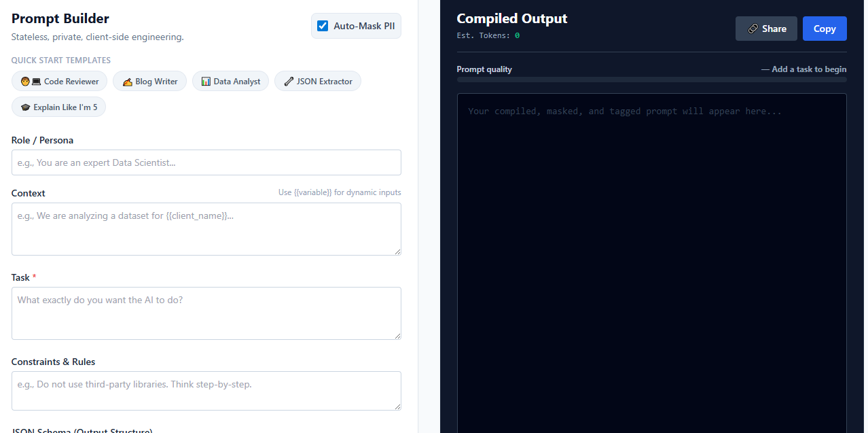Toggle the Auto-Mask PII checkbox
The width and height of the screenshot is (868, 433).
tap(323, 27)
